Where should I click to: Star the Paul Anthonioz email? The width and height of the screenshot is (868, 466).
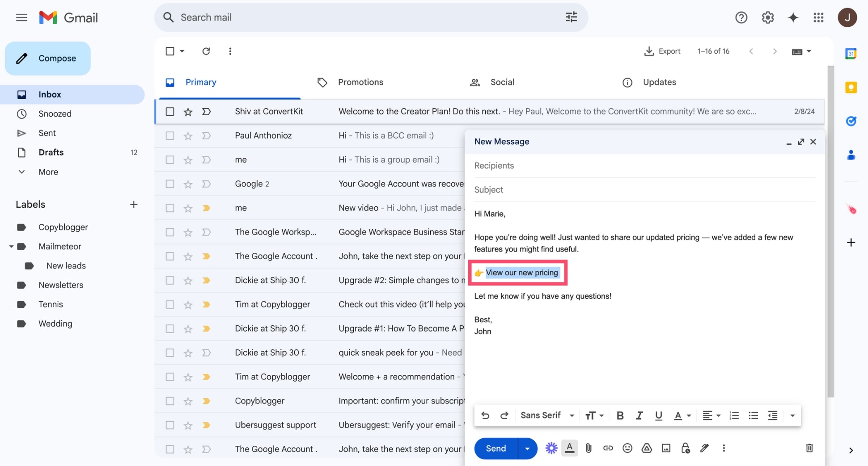point(188,135)
